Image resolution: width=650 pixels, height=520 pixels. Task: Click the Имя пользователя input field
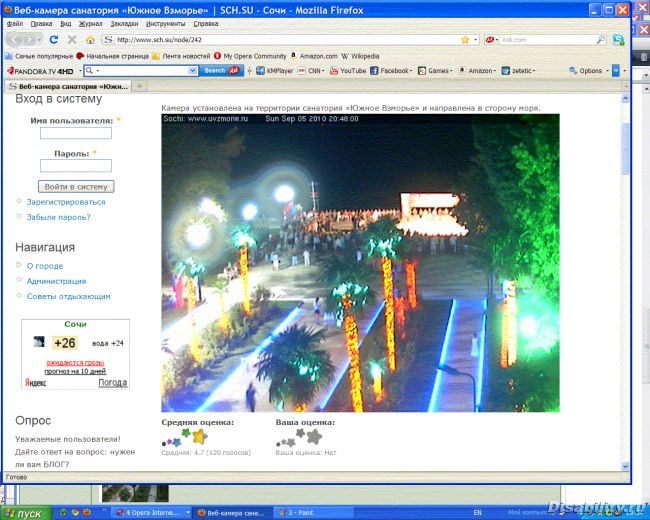click(x=75, y=132)
